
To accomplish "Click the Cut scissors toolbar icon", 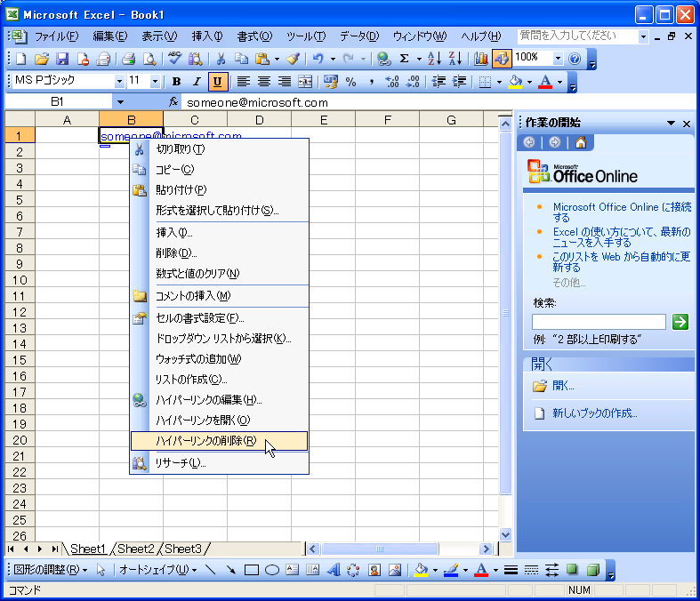I will point(221,59).
